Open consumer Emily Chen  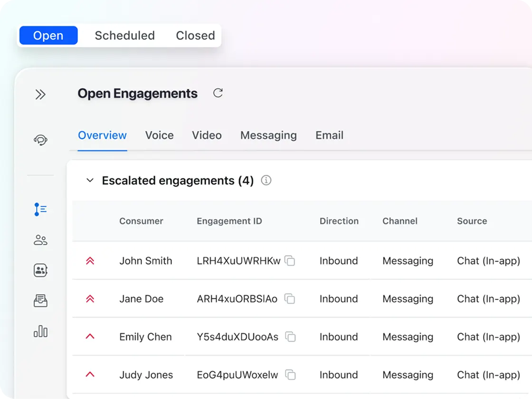pos(145,337)
